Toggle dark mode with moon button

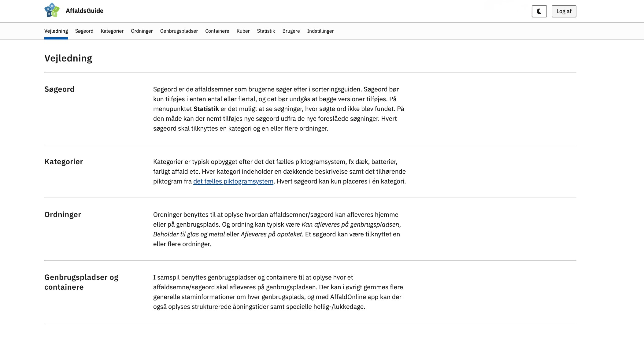tap(539, 11)
